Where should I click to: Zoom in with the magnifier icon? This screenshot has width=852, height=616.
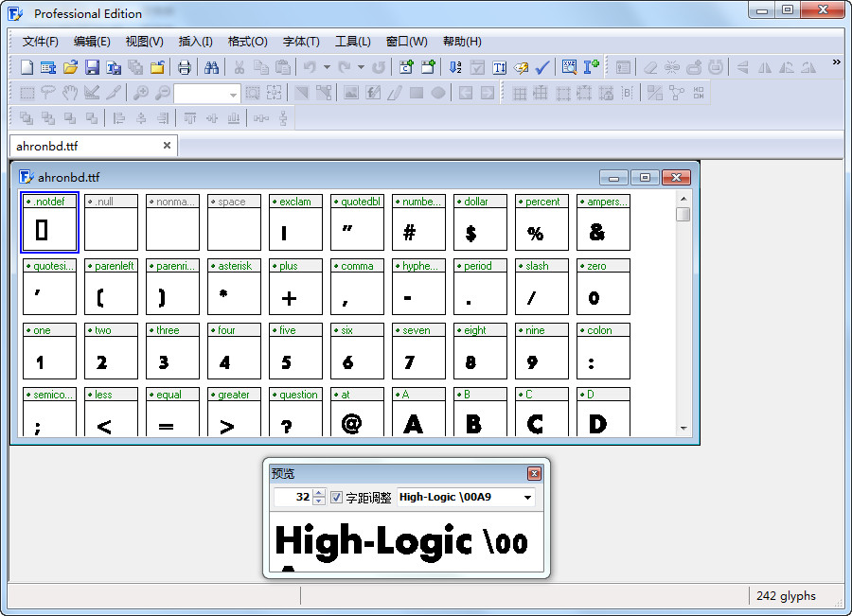(140, 93)
